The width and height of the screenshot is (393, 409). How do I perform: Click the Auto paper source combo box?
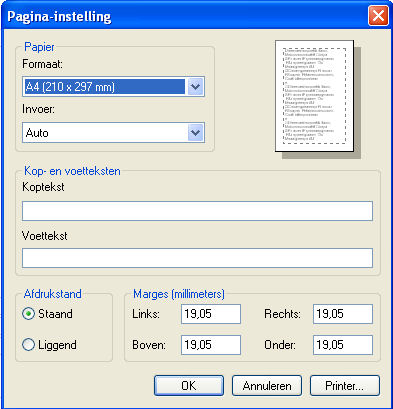click(x=113, y=133)
